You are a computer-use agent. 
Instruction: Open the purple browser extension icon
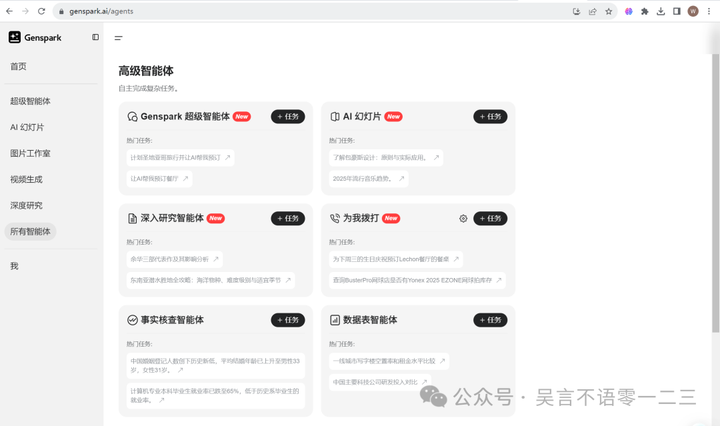(629, 11)
